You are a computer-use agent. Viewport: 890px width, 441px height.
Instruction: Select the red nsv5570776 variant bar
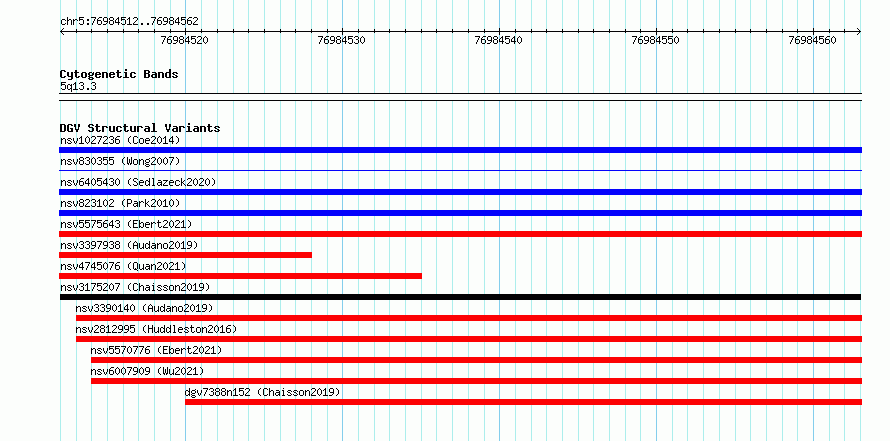click(x=476, y=360)
